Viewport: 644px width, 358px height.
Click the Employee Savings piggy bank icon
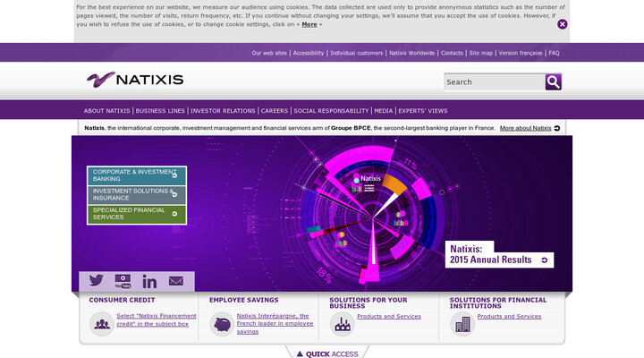click(222, 324)
